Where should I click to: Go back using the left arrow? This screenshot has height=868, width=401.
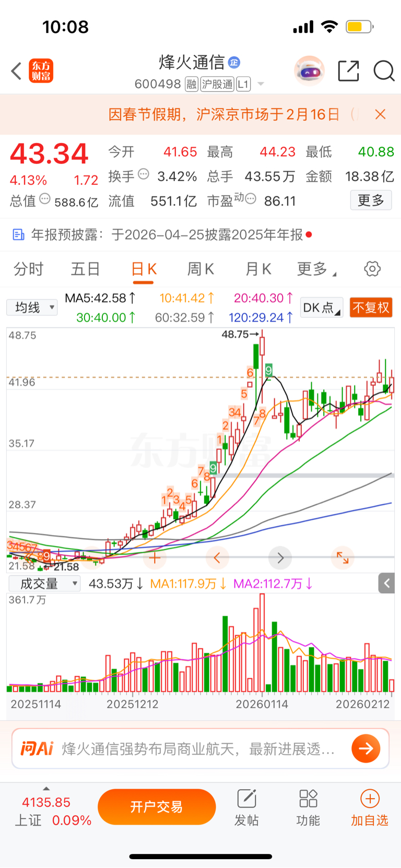16,71
